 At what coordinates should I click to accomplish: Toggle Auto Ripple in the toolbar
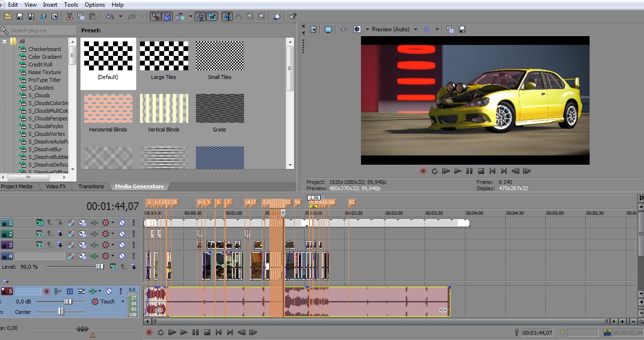(180, 16)
